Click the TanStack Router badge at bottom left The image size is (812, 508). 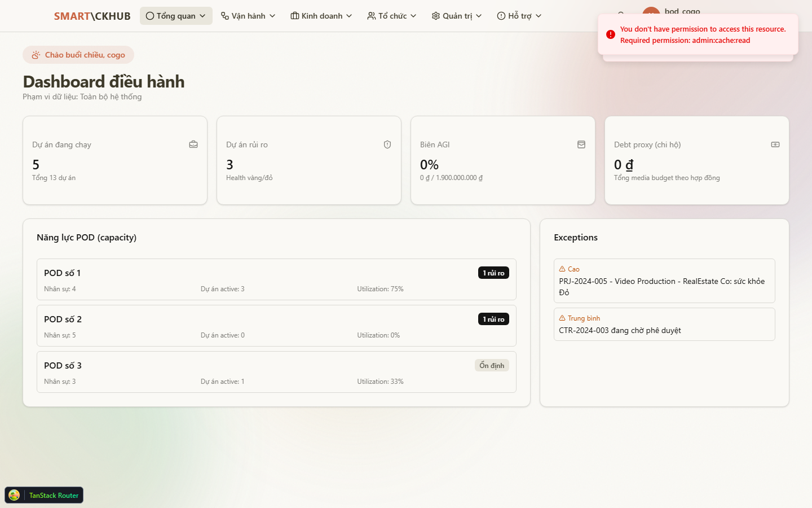pos(43,495)
